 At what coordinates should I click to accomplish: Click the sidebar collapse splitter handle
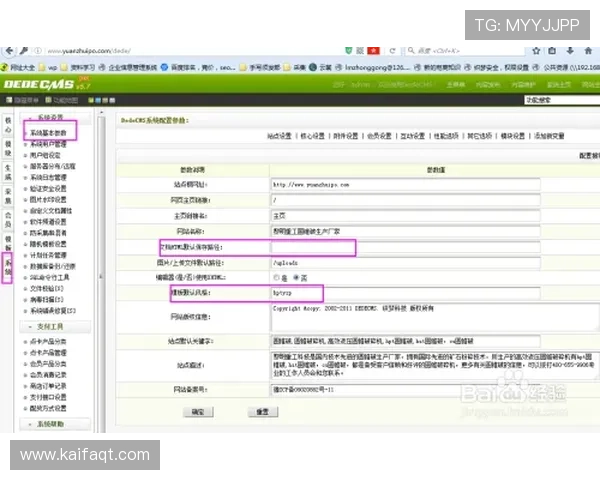[x=101, y=276]
